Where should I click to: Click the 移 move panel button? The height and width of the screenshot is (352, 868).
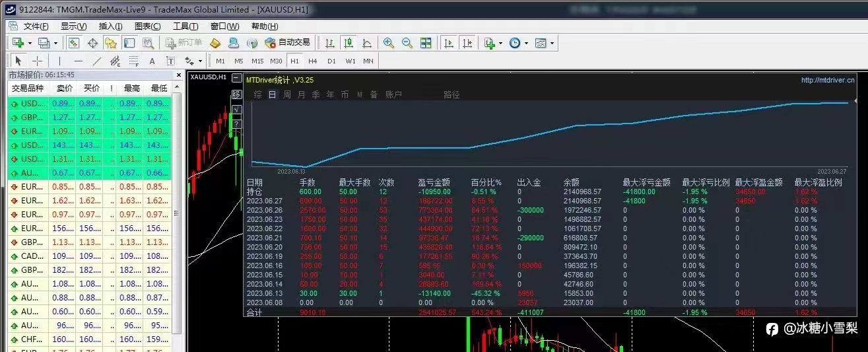coord(237,95)
